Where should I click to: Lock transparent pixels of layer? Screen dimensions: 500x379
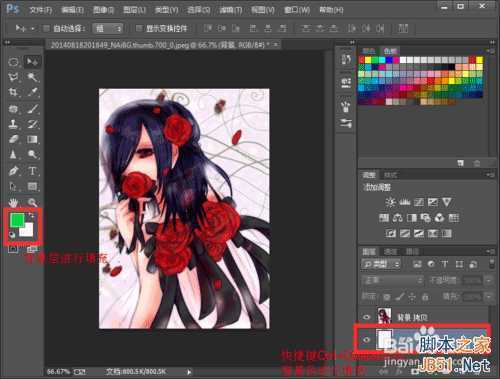[387, 296]
